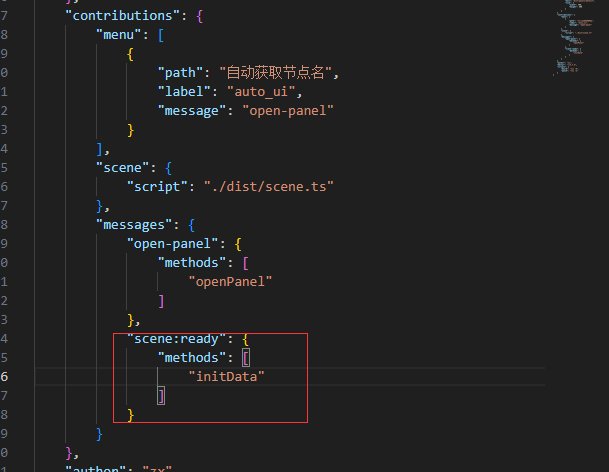The height and width of the screenshot is (472, 609).
Task: Click the "./dist/scene.ts" script path
Action: (x=269, y=186)
